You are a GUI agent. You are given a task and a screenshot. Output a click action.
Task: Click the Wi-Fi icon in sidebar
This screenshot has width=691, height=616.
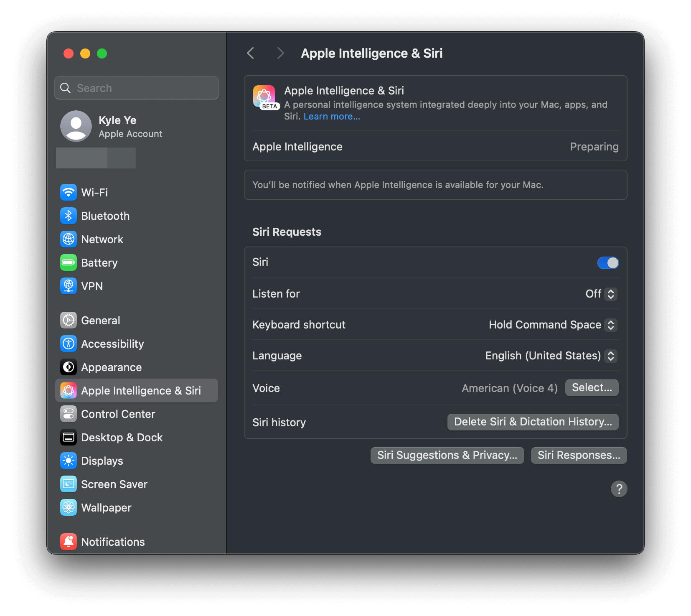tap(69, 193)
